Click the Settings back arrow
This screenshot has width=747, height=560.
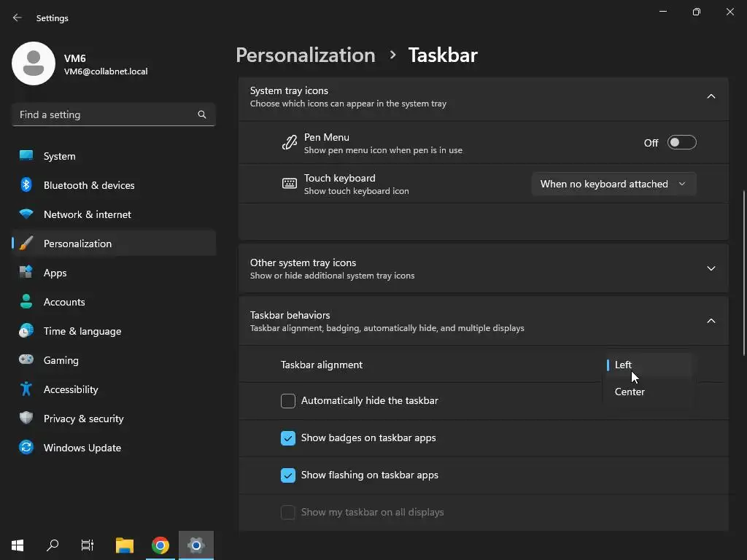click(x=18, y=17)
